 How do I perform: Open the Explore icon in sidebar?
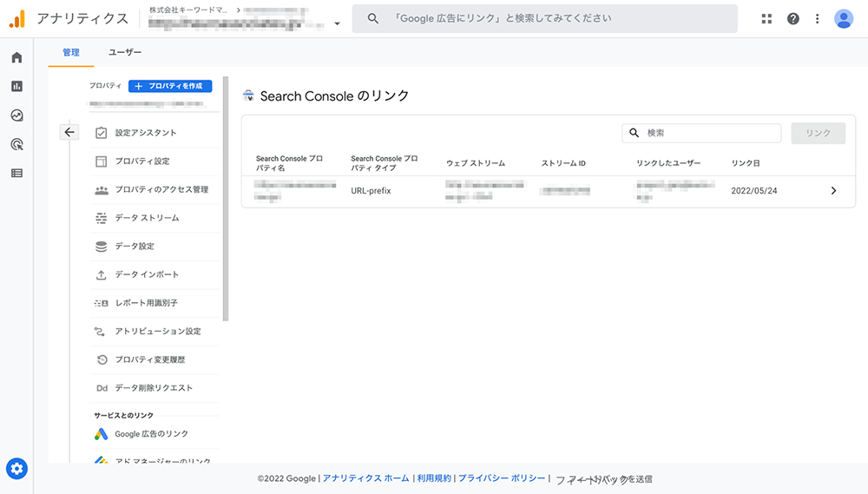point(16,115)
